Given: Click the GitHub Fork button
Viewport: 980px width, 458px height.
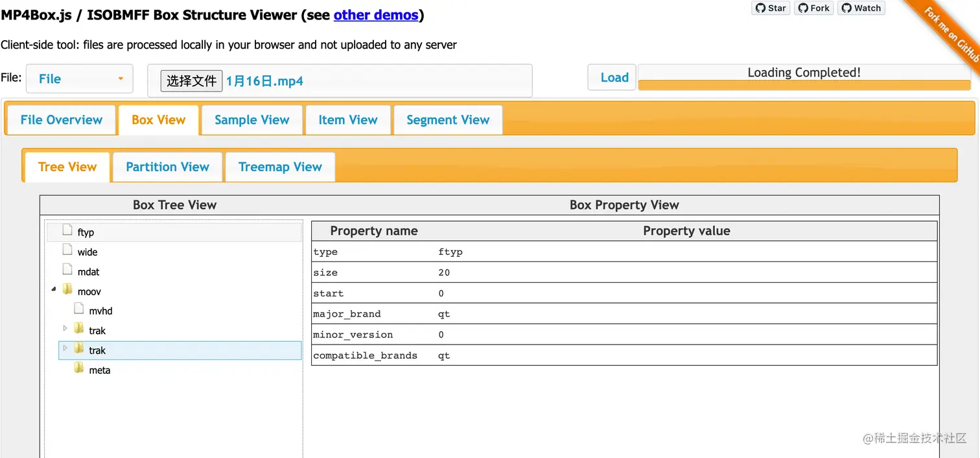Looking at the screenshot, I should pyautogui.click(x=813, y=8).
